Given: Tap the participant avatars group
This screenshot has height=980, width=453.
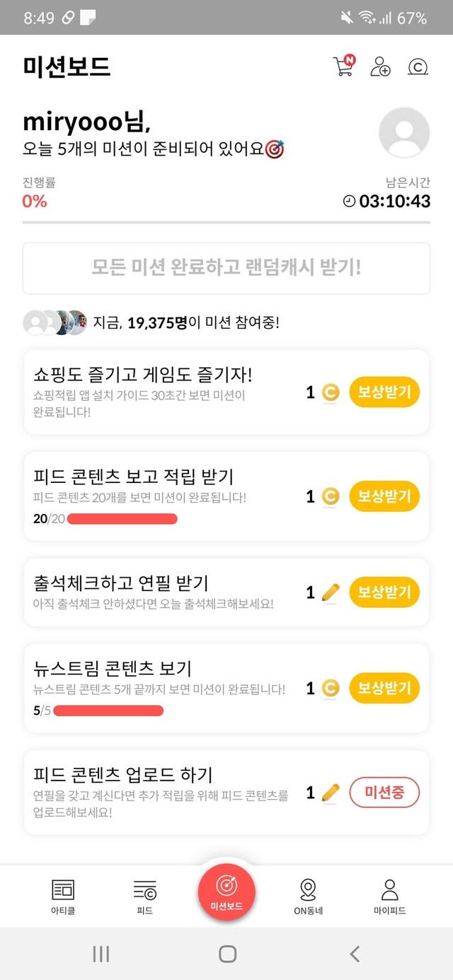Looking at the screenshot, I should pos(55,322).
